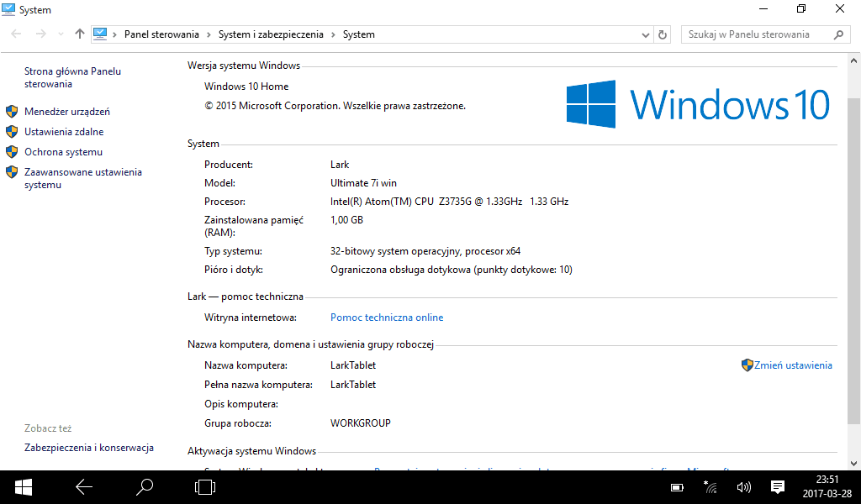Open the Wi-Fi network tray icon
The image size is (861, 504).
(x=710, y=487)
